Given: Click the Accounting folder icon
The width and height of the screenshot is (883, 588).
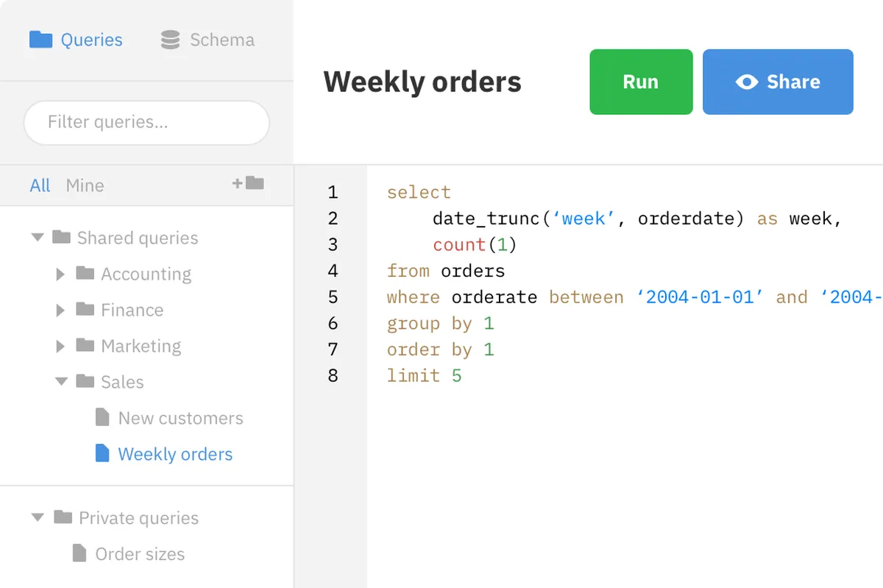Looking at the screenshot, I should [x=85, y=273].
